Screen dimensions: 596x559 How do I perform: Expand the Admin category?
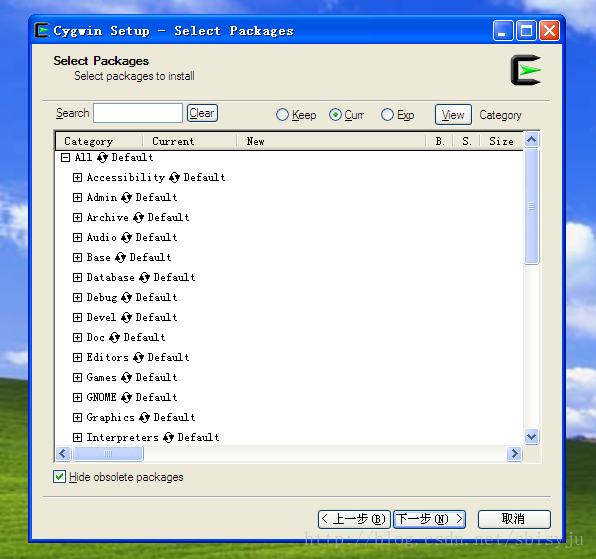coord(77,198)
